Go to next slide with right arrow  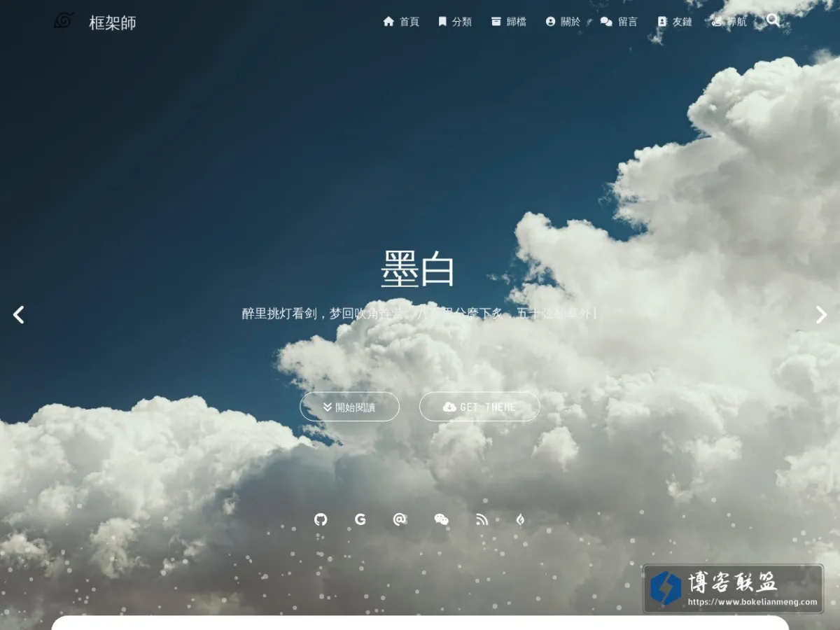pos(821,315)
